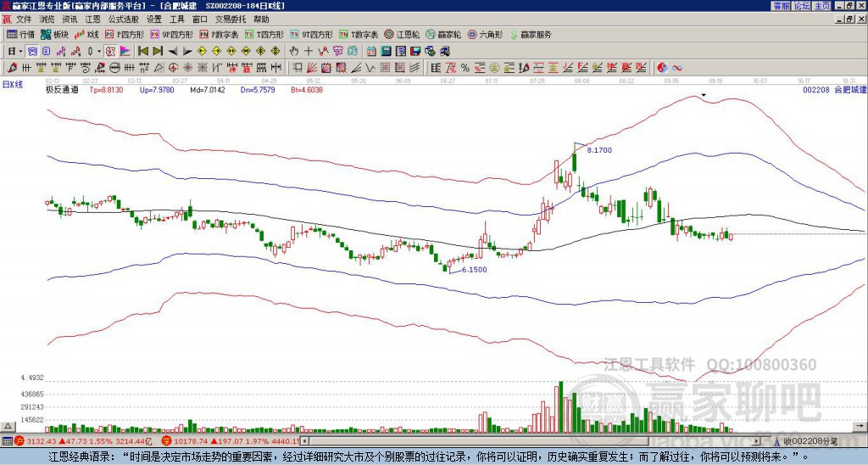Visit the 论坛 forum link
Image resolution: width=868 pixels, height=465 pixels.
[801, 6]
